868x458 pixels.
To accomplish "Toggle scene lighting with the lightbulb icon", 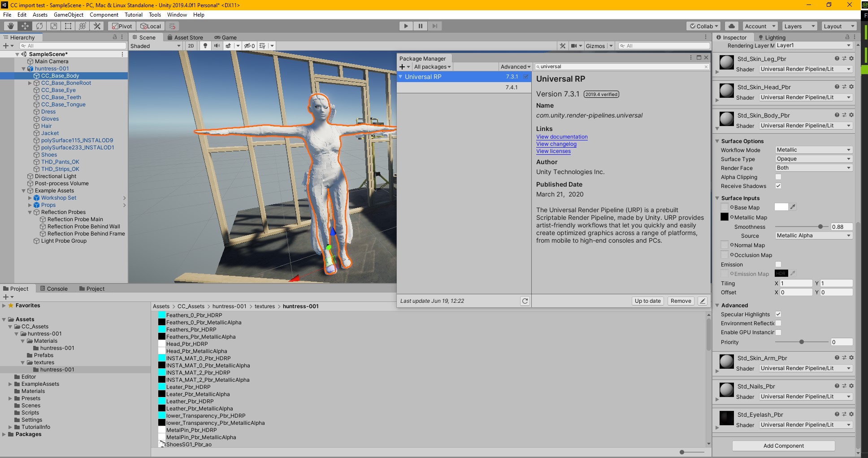I will (x=205, y=46).
